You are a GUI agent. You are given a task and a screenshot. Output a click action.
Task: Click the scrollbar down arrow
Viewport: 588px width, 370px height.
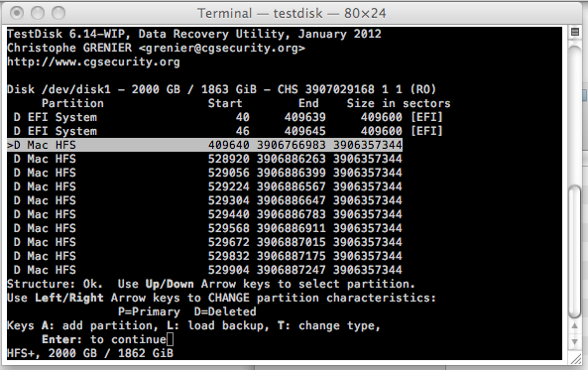[x=574, y=342]
